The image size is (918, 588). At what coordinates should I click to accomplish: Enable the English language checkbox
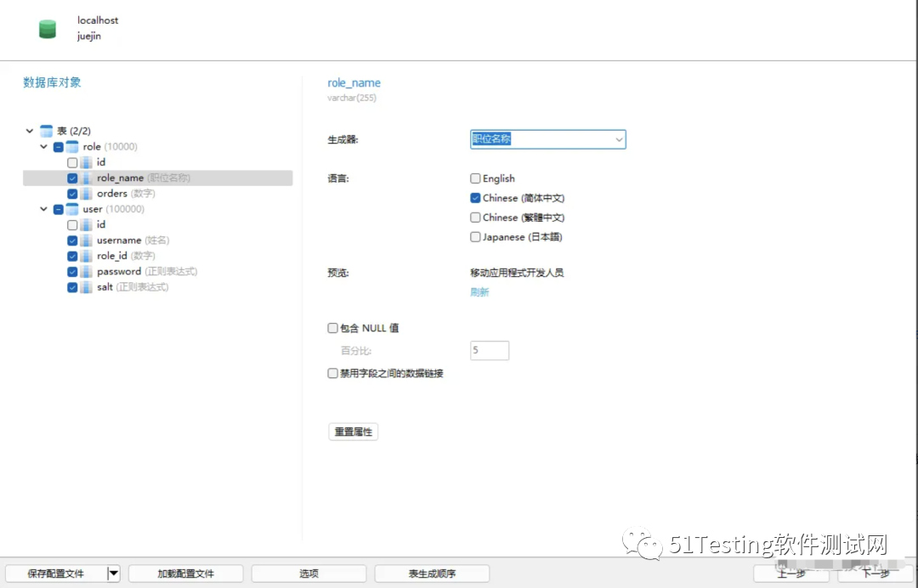[475, 178]
